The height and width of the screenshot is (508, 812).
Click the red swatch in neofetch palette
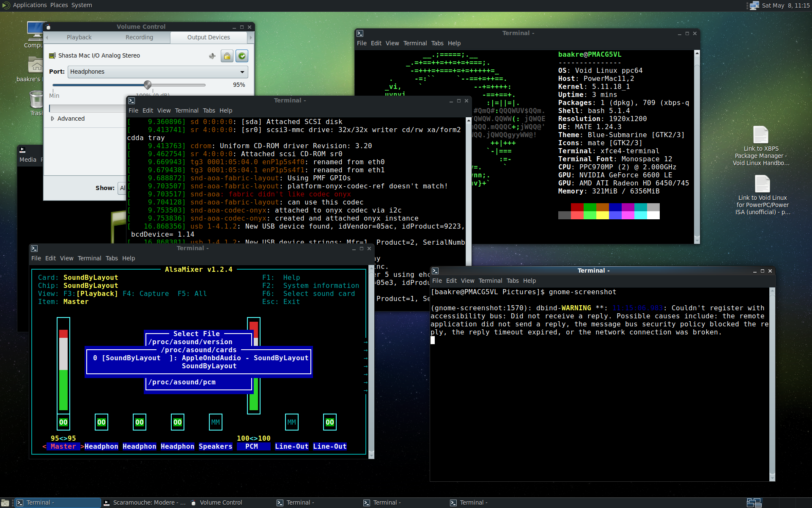pos(577,207)
